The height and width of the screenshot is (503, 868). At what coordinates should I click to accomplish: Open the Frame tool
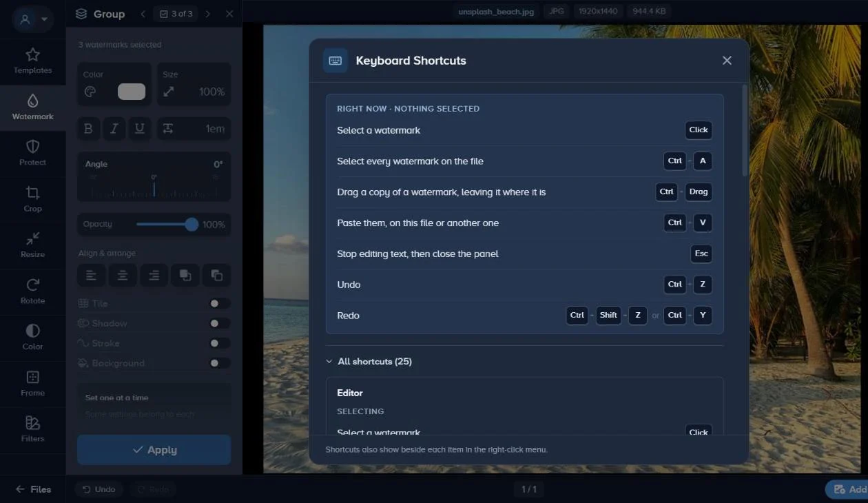[32, 384]
